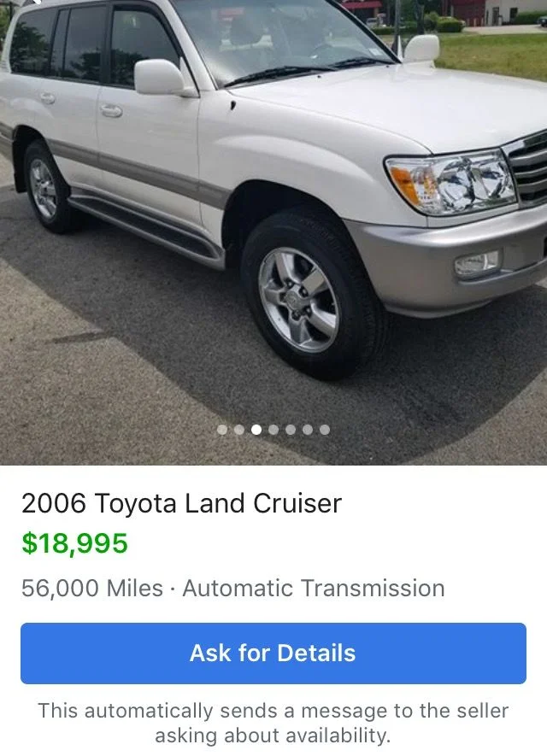Switch to the sixth photo indicator dot
This screenshot has height=756, width=547.
tap(308, 430)
